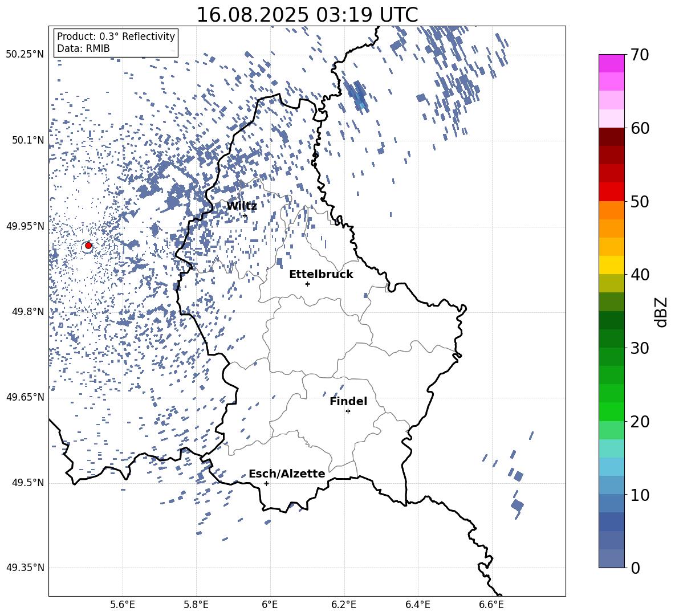Click the 6.6°E longitude label
The height and width of the screenshot is (616, 675).
coord(491,605)
